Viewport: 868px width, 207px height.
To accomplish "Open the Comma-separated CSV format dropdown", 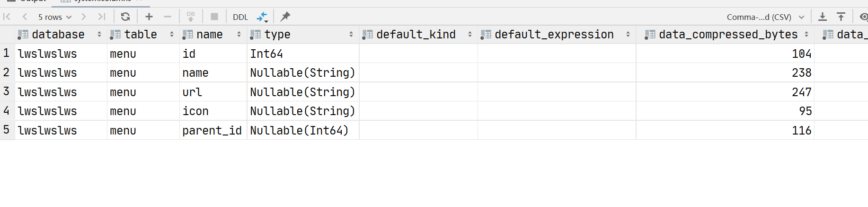I will point(765,17).
